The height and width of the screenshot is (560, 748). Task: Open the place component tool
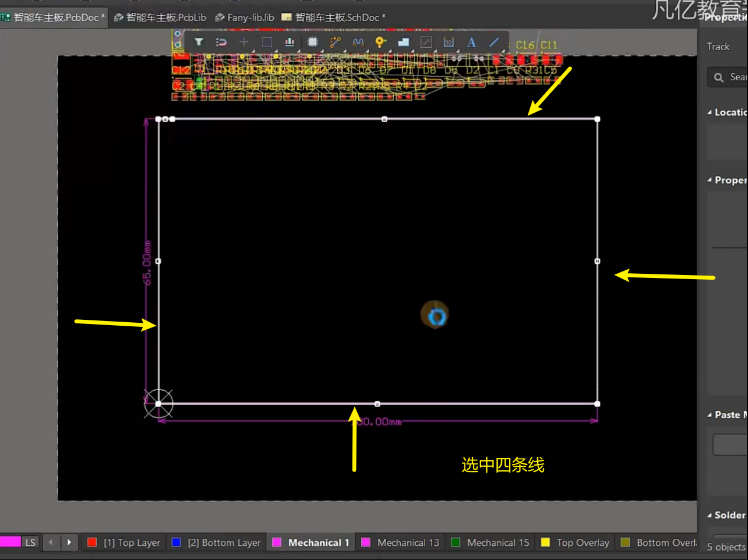(x=312, y=42)
